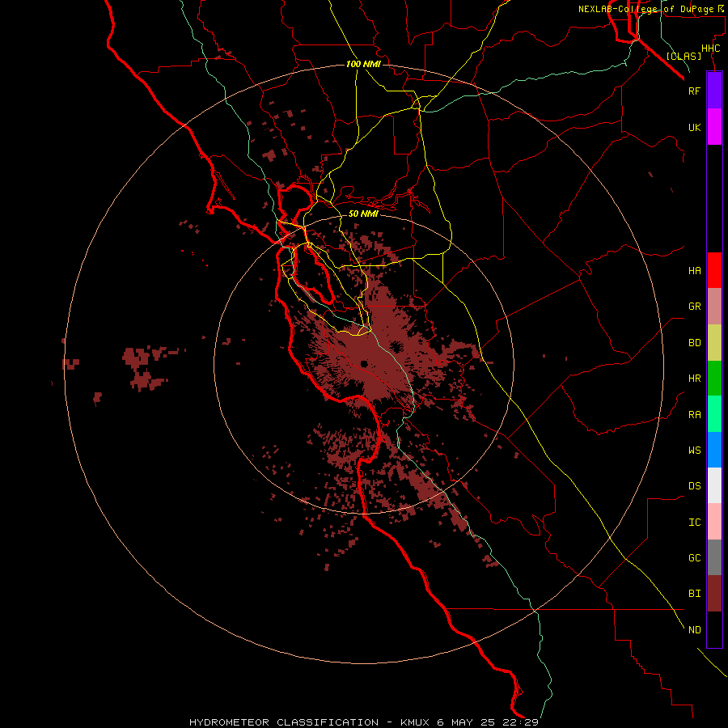This screenshot has height=728, width=728.
Task: Click the 'NEXLAB-College of DuPage' credit text
Action: tap(648, 9)
